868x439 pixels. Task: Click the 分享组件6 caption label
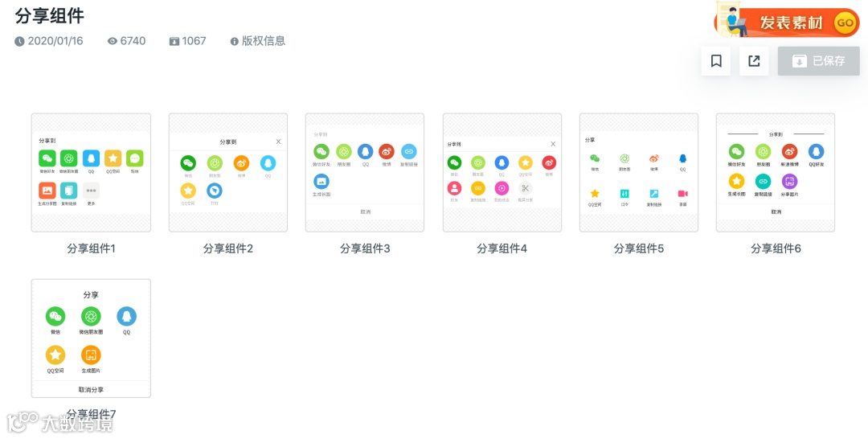point(776,248)
